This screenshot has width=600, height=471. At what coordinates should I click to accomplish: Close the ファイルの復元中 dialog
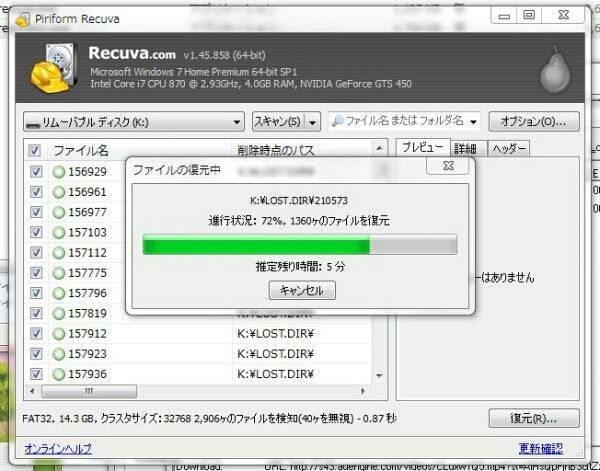[x=447, y=166]
